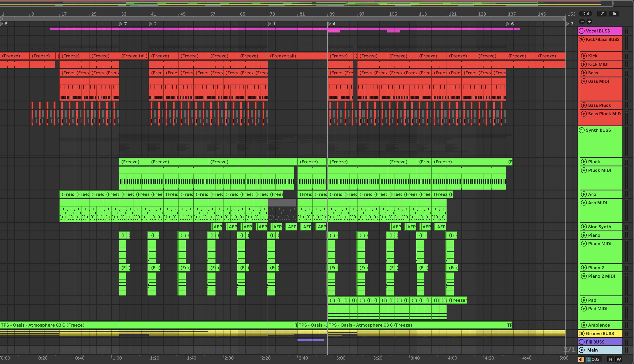Screen dimensions: 634x364
Task: Click the Sine Synth track icon
Action: 584,227
